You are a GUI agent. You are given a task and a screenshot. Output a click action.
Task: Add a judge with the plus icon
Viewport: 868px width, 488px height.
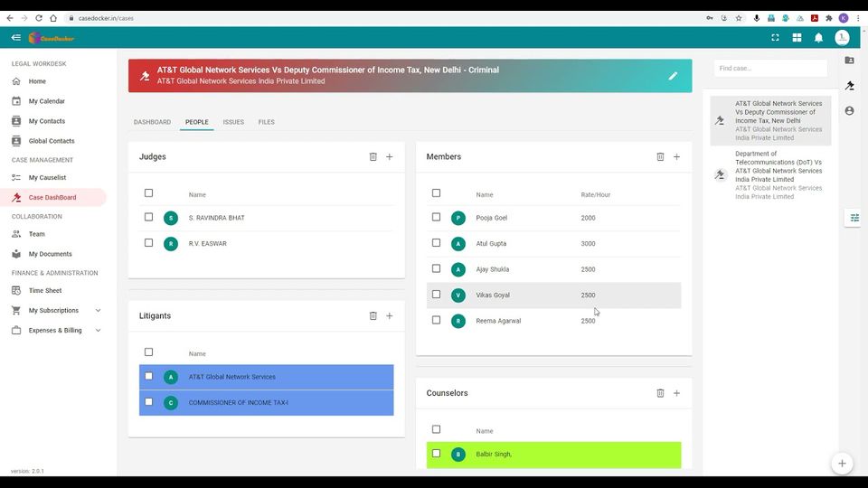click(389, 156)
